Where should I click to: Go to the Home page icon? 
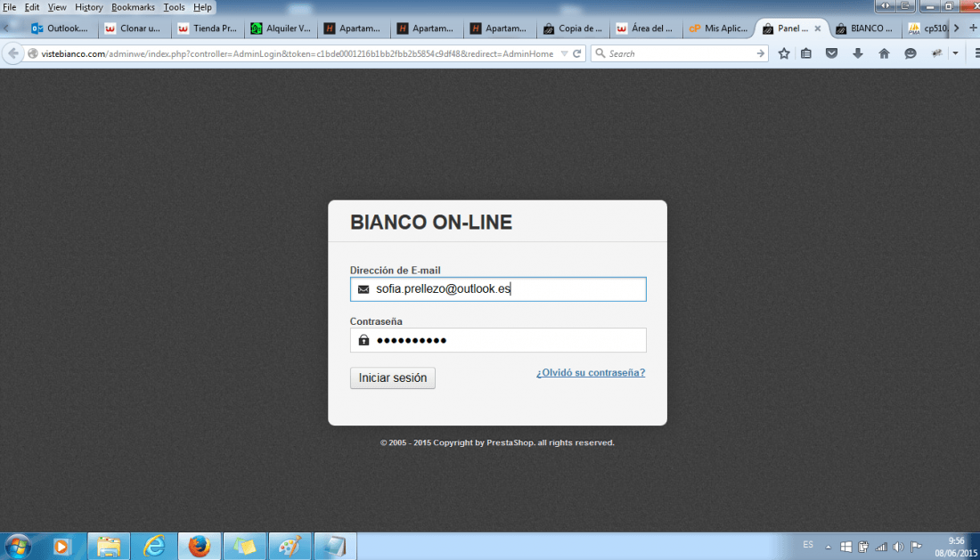point(884,53)
